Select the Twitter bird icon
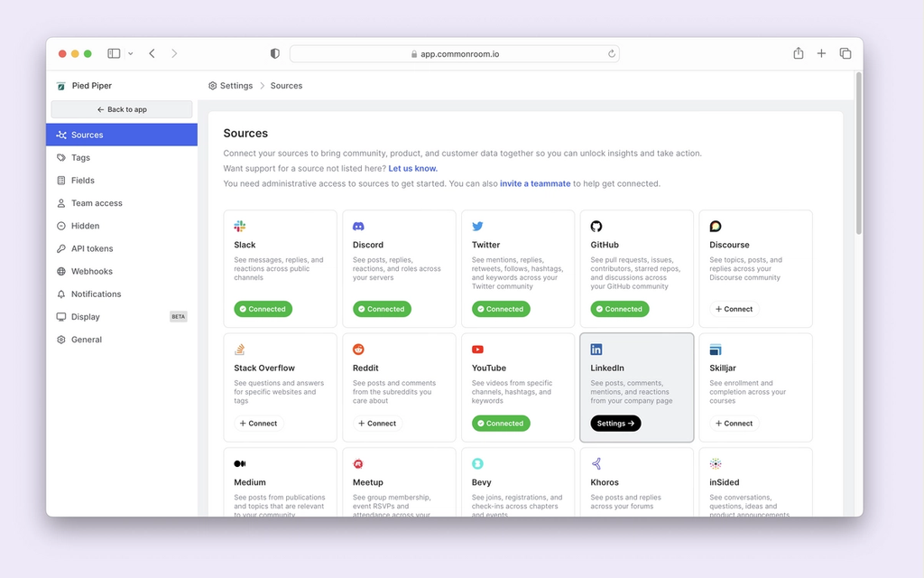924x578 pixels. click(x=477, y=226)
